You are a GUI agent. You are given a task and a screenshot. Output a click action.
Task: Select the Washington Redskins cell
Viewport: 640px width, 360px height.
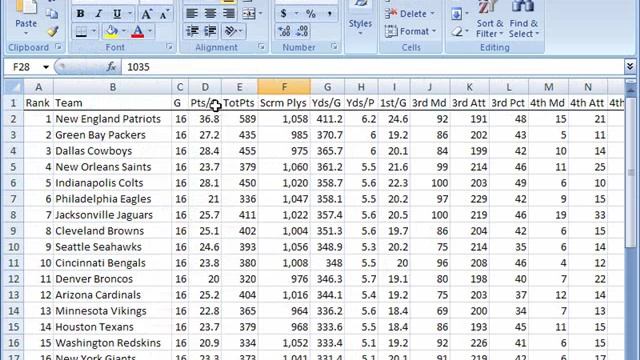113,343
